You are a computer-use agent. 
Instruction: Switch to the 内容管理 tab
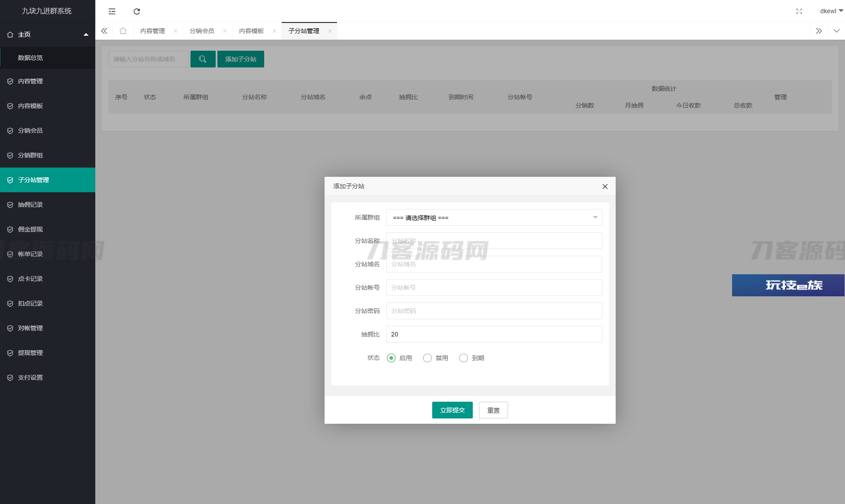pyautogui.click(x=153, y=31)
